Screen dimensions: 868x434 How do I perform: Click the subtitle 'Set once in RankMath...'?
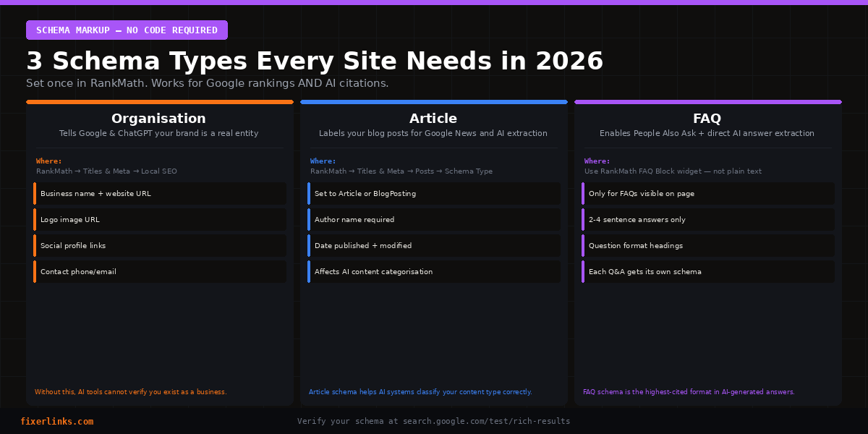click(x=208, y=83)
